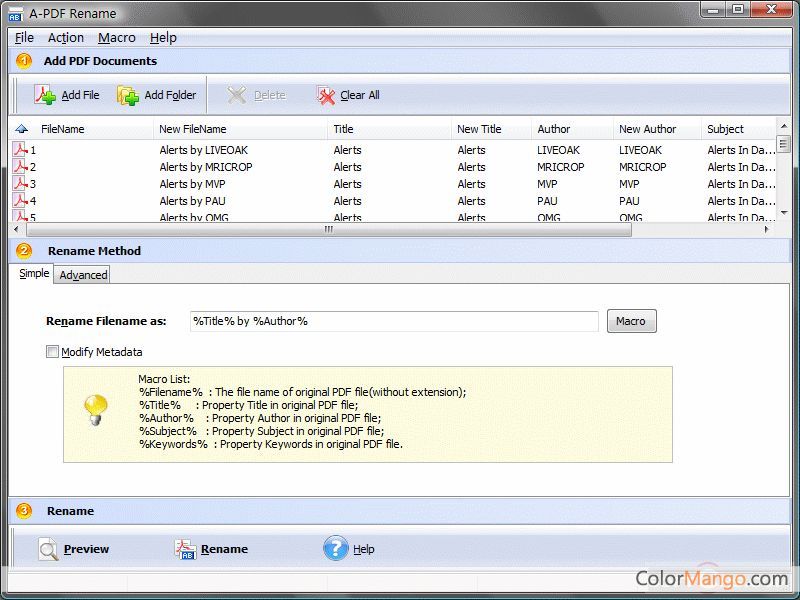Click the vertical scrollbar up arrow of file list
Image resolution: width=800 pixels, height=600 pixels.
[x=784, y=126]
